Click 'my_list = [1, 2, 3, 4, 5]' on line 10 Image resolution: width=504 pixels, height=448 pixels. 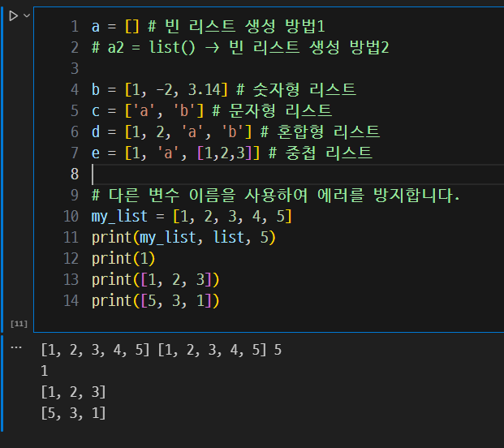tap(192, 216)
